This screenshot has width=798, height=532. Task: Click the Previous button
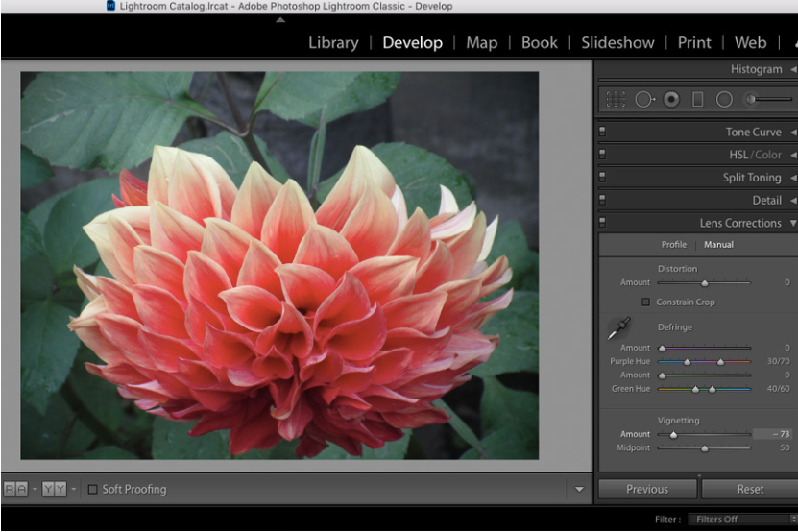(x=647, y=489)
